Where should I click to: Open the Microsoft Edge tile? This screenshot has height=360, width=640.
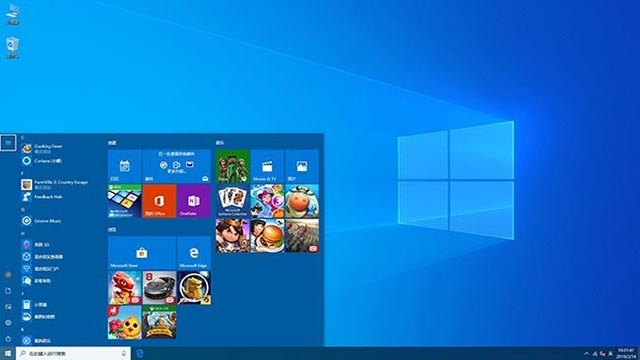194,253
